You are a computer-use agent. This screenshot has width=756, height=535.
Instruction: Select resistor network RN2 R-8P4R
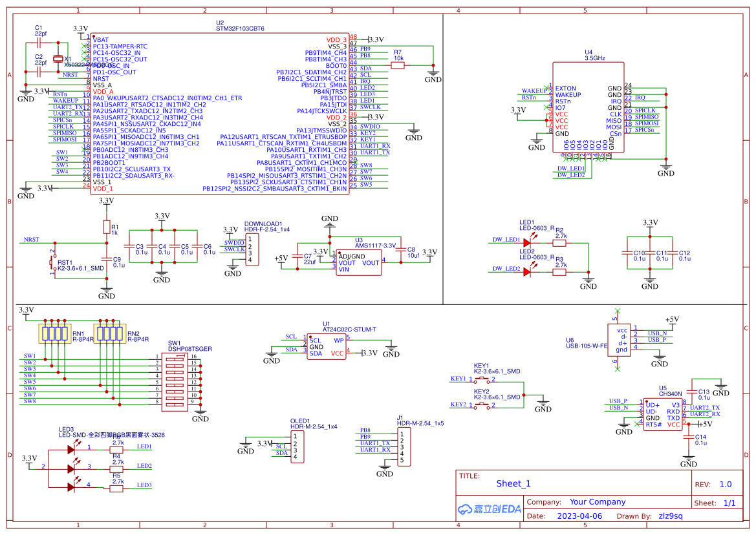[111, 333]
